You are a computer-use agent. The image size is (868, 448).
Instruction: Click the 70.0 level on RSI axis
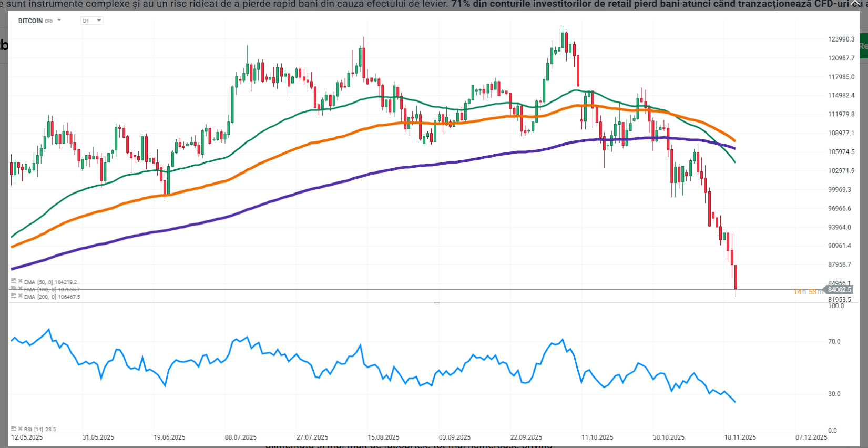[834, 342]
